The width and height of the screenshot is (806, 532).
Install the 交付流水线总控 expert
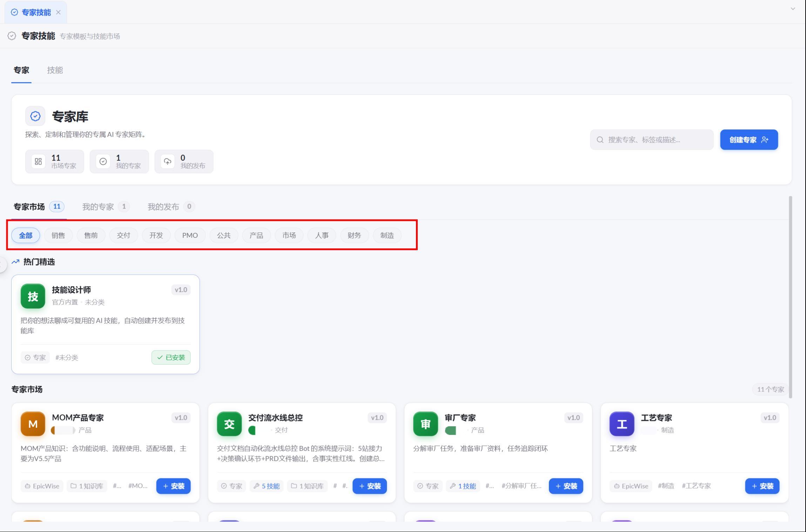tap(370, 486)
